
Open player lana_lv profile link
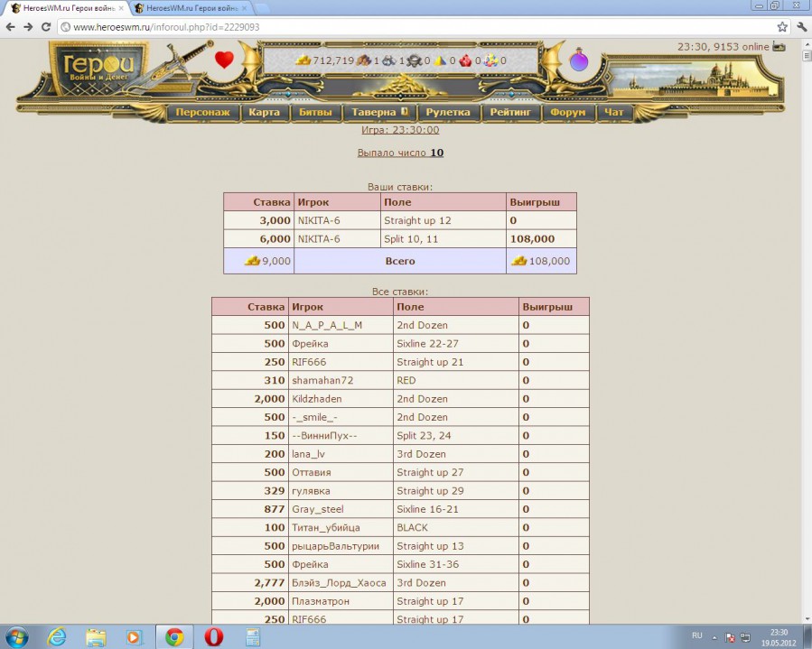click(x=308, y=454)
